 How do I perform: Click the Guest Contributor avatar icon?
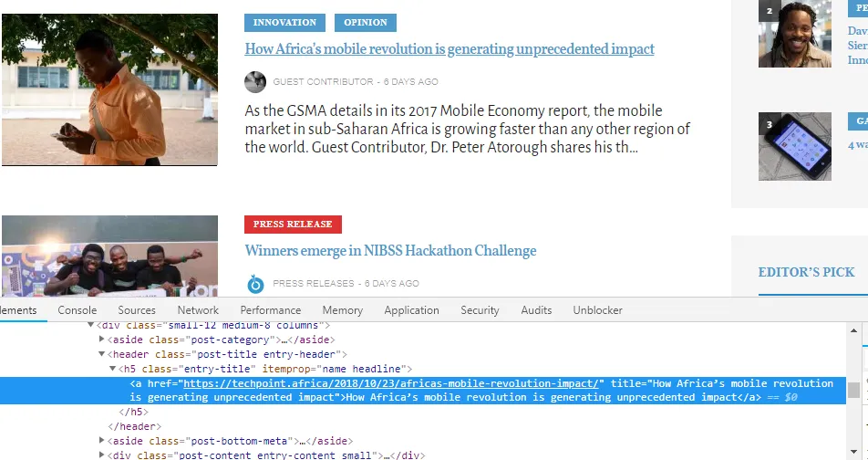(255, 82)
